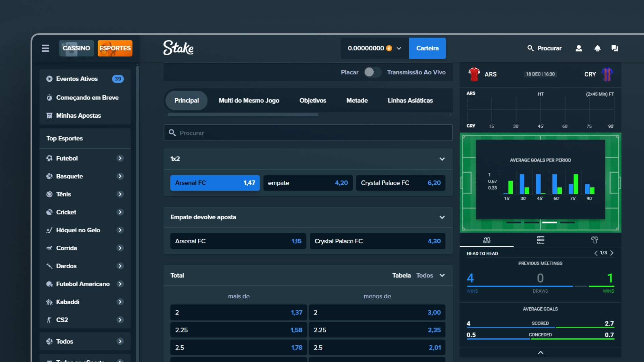Collapse the 1x2 market
Image resolution: width=644 pixels, height=362 pixels.
click(x=442, y=159)
